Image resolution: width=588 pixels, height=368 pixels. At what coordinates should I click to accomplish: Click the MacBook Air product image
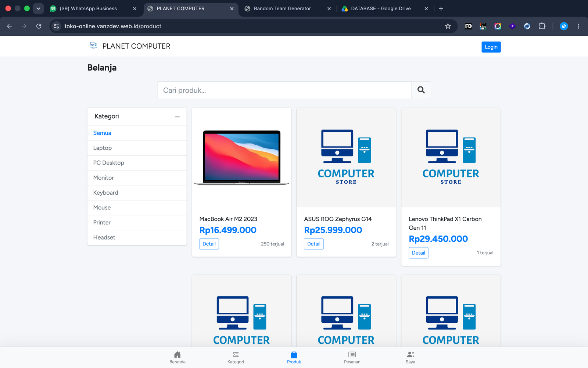click(x=241, y=158)
